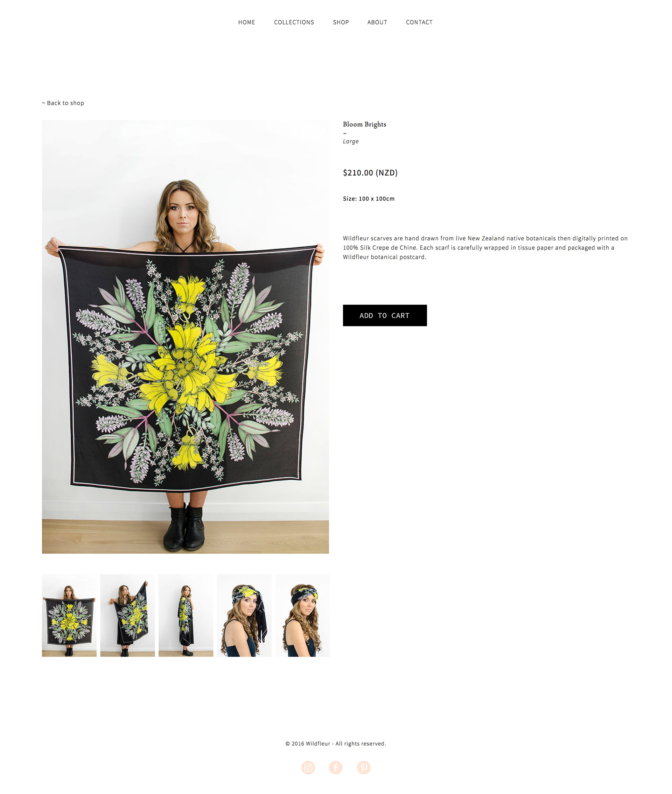The image size is (672, 794).
Task: Click the Size 100 x 100cm label
Action: pyautogui.click(x=369, y=199)
